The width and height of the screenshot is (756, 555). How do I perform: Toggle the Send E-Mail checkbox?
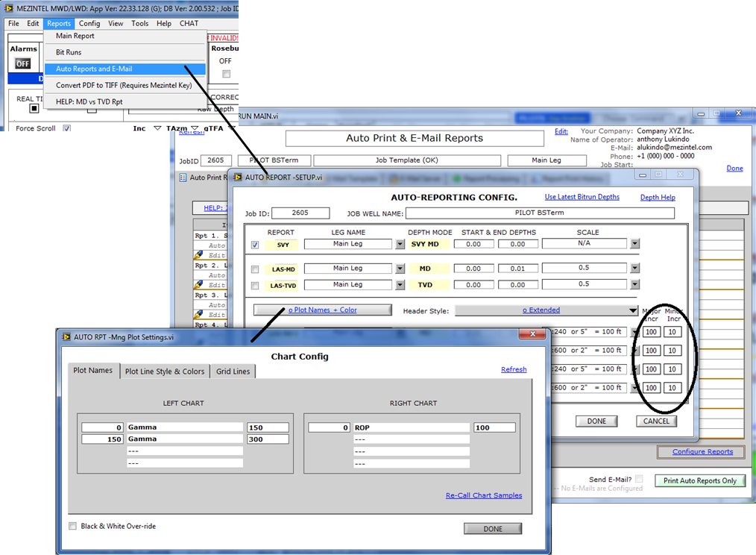[x=639, y=479]
